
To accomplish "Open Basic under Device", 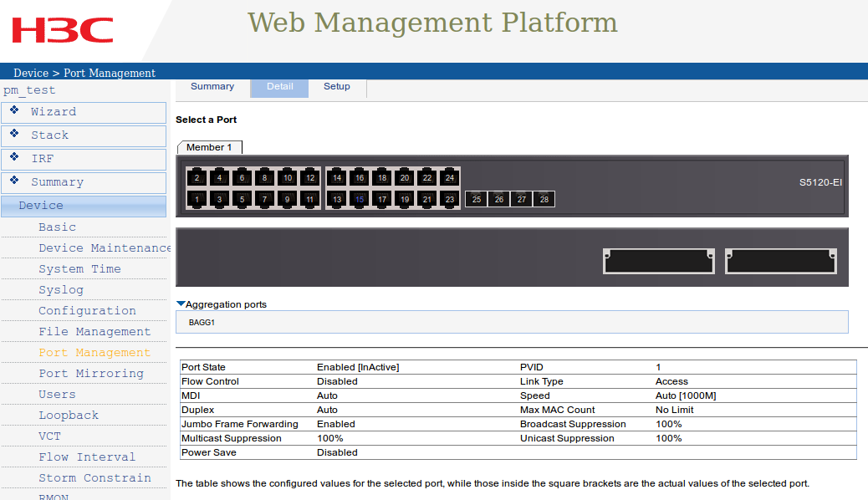I will (x=58, y=227).
